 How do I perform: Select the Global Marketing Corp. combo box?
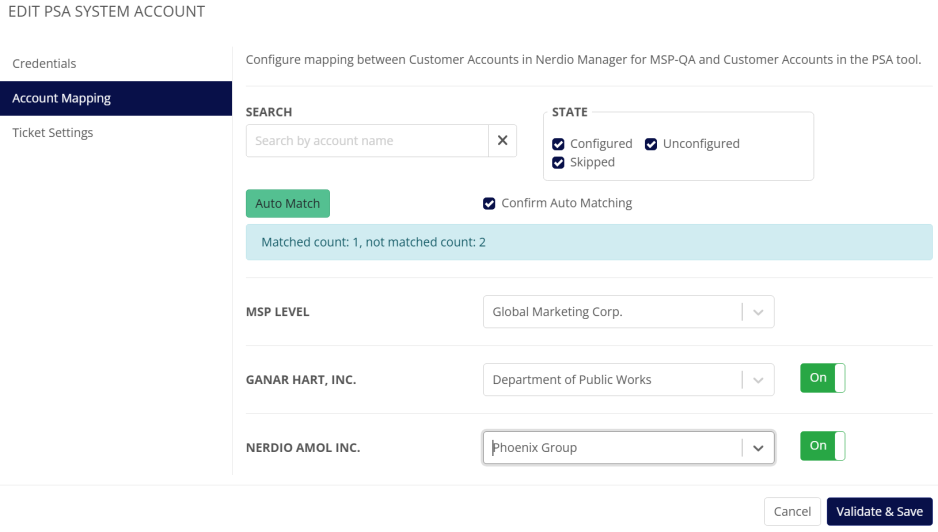click(x=612, y=312)
